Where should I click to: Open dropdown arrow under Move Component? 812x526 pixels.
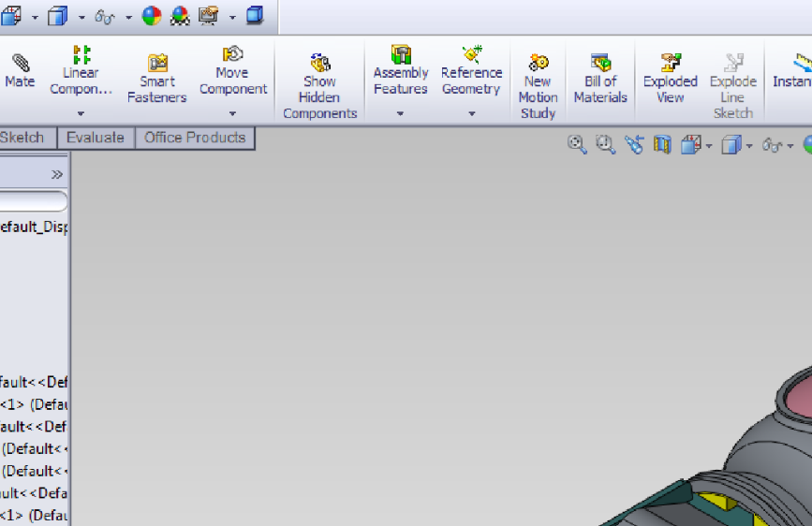(232, 113)
